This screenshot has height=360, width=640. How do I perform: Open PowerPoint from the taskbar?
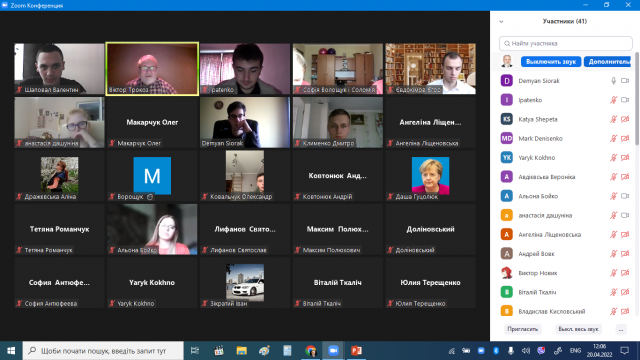356,351
